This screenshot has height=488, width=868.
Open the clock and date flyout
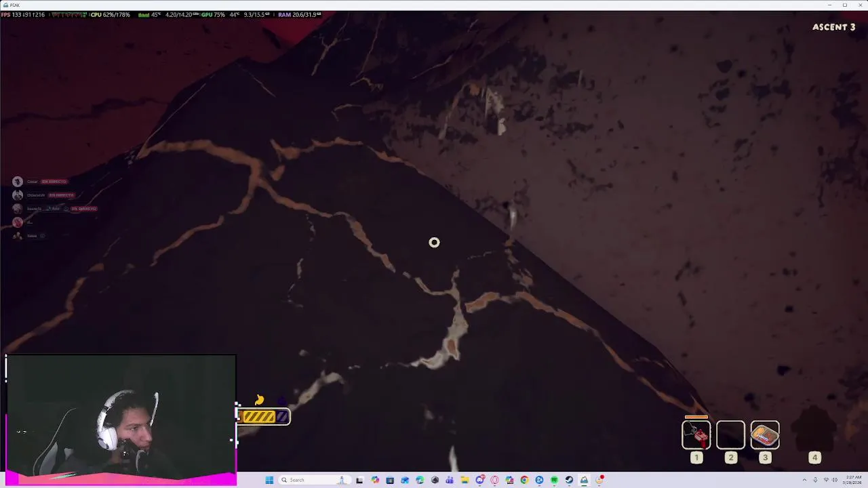(852, 480)
